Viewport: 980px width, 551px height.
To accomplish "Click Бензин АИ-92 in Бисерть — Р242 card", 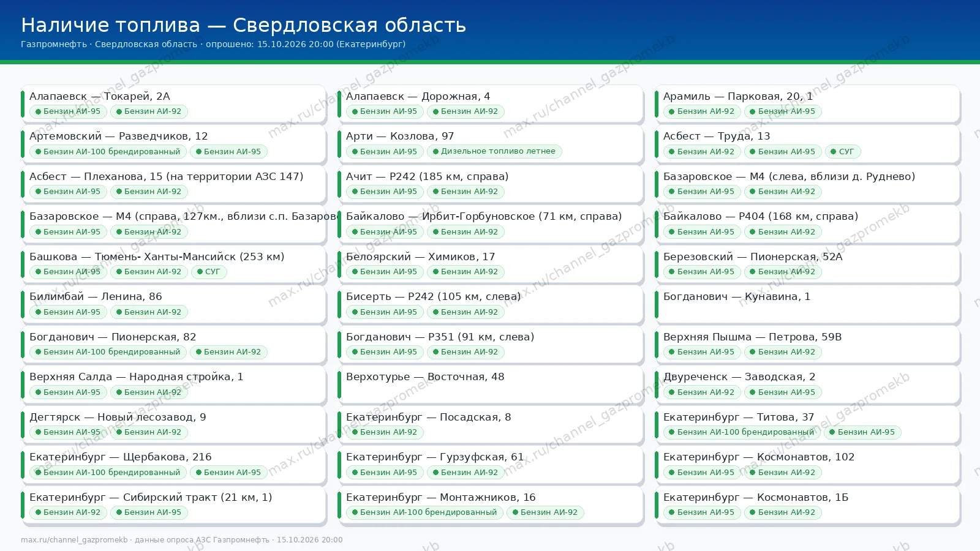I will click(x=466, y=312).
